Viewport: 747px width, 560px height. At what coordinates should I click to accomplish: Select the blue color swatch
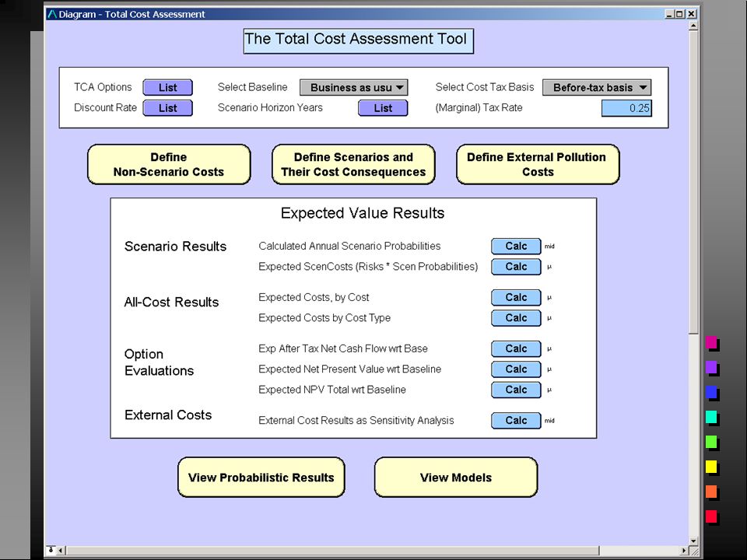712,392
